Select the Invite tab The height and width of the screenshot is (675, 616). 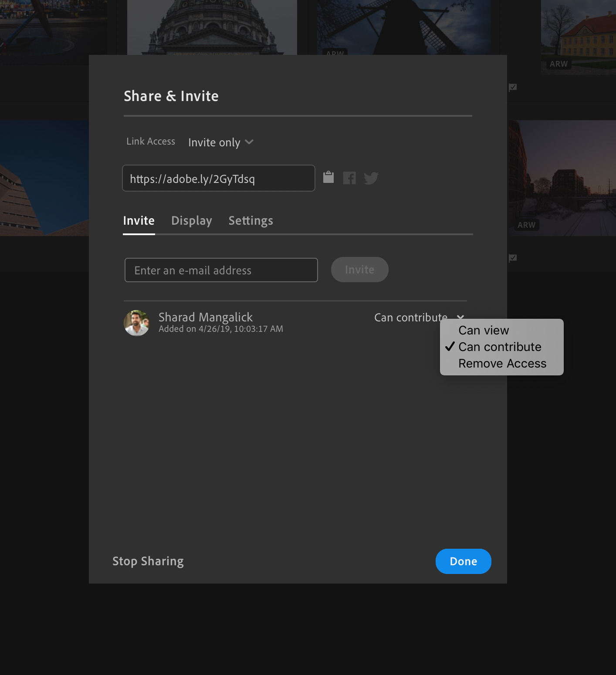tap(139, 221)
